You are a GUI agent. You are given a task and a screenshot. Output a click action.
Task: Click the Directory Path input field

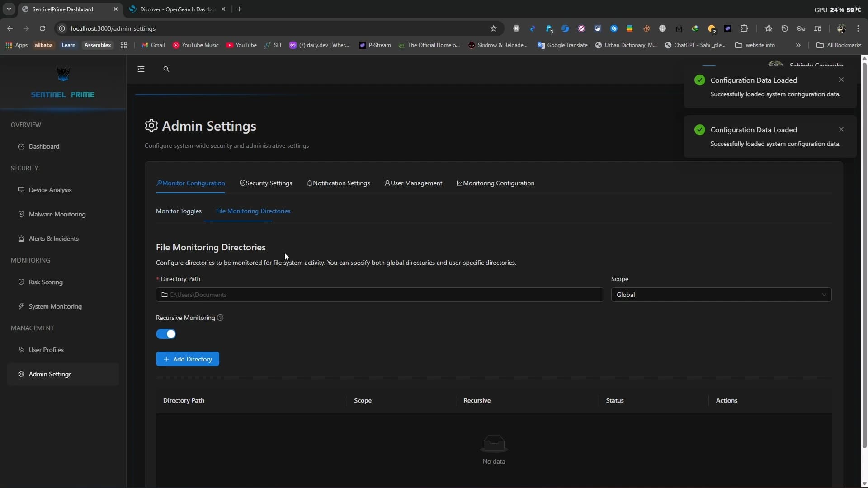(380, 295)
